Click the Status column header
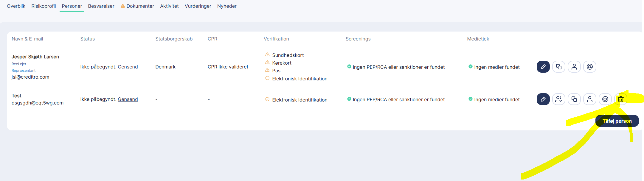The height and width of the screenshot is (181, 644). pyautogui.click(x=88, y=39)
